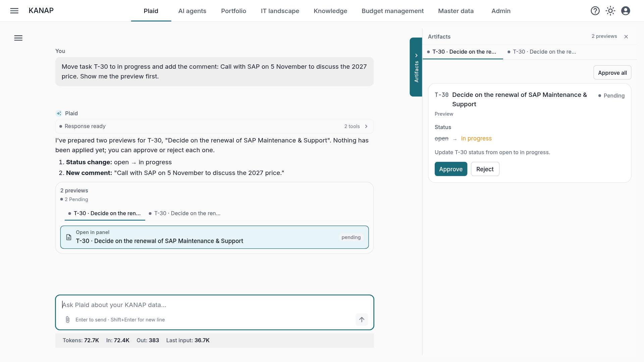Collapse the Artifacts side tab handle
The image size is (644, 362).
[x=416, y=67]
